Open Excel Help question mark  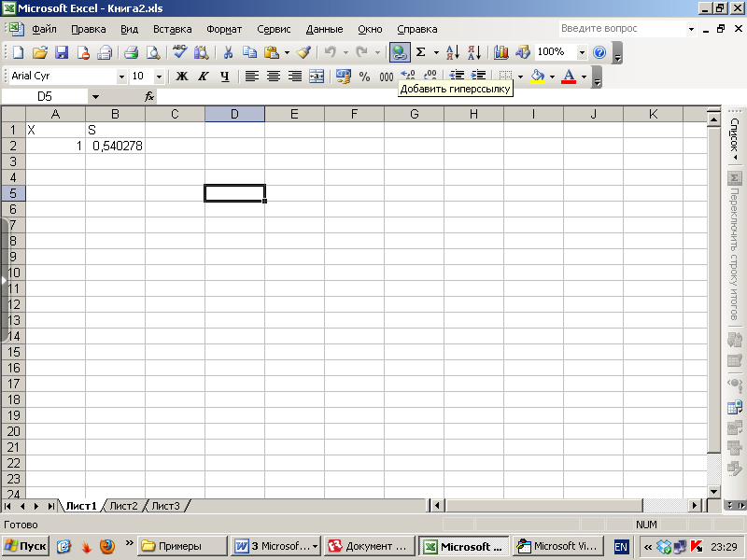599,52
